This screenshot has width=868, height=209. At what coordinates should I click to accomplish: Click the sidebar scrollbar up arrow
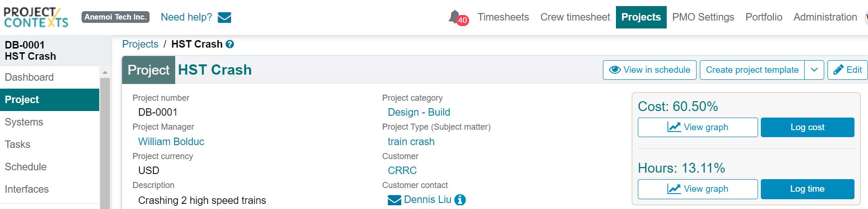(x=105, y=72)
